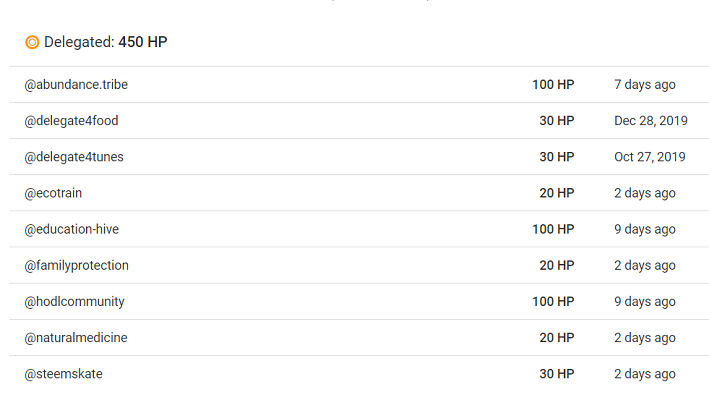Click 20 HP amount for @ecotrain
The width and height of the screenshot is (709, 400).
[x=557, y=193]
